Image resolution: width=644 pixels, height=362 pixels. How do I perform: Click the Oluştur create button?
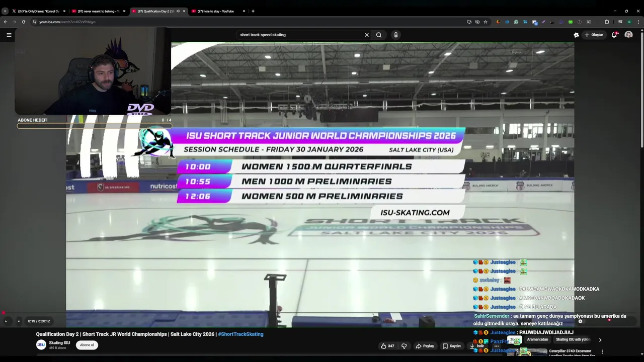[x=594, y=35]
